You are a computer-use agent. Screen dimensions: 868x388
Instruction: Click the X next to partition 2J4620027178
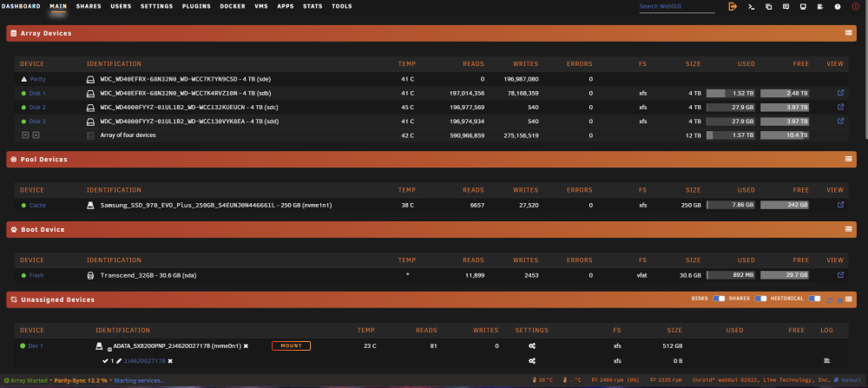point(170,361)
